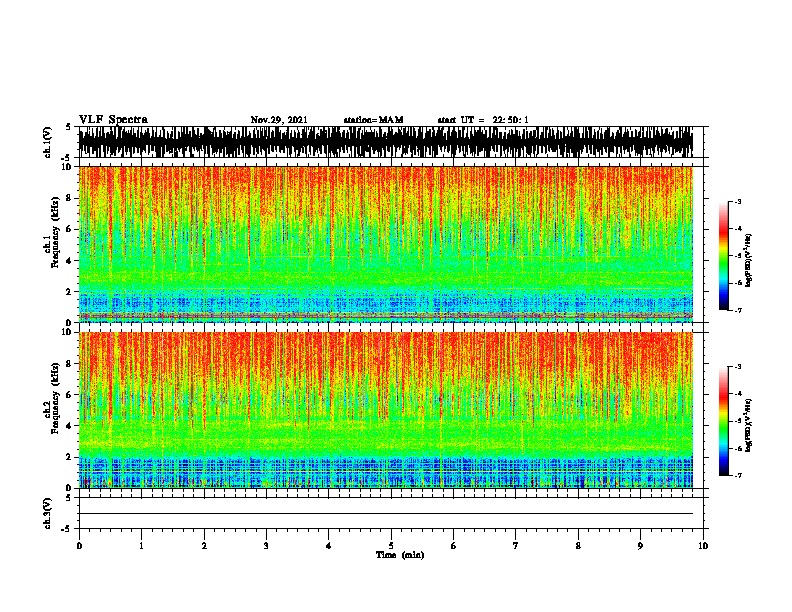Click the ch.1(V) waveform axis label
The height and width of the screenshot is (612, 792).
coord(48,142)
